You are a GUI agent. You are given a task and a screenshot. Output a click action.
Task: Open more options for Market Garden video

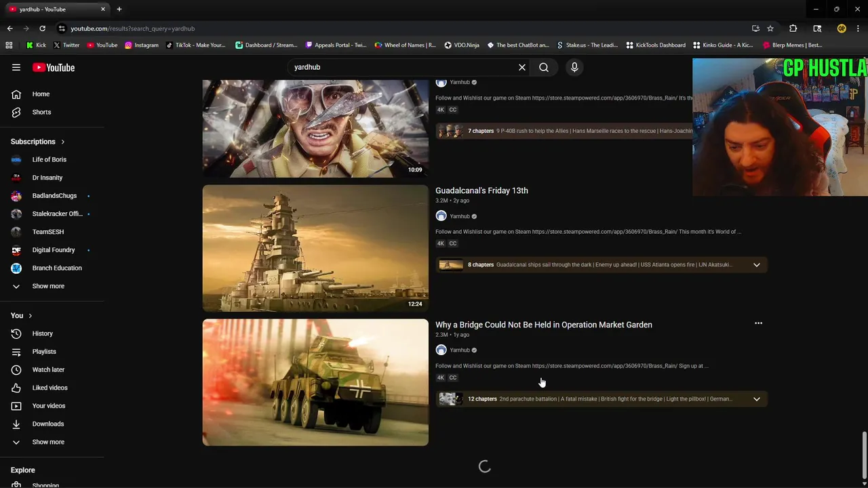pos(758,323)
